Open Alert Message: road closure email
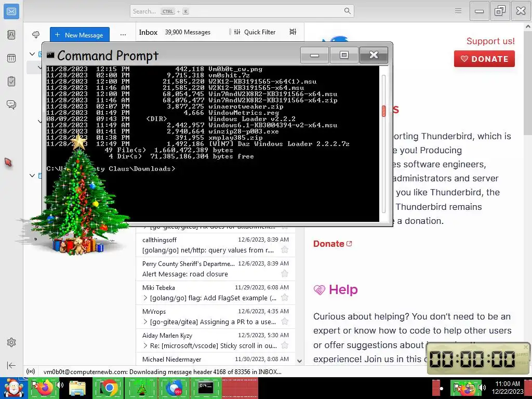 (x=216, y=269)
